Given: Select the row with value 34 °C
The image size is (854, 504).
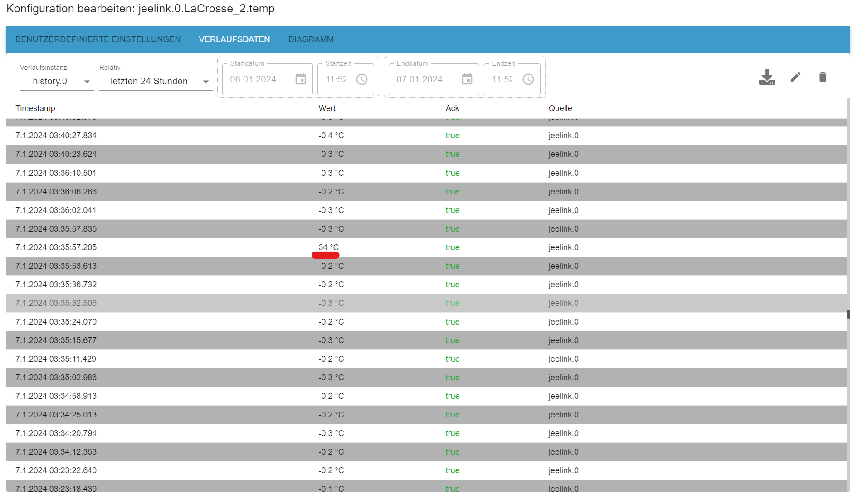Looking at the screenshot, I should pos(427,247).
